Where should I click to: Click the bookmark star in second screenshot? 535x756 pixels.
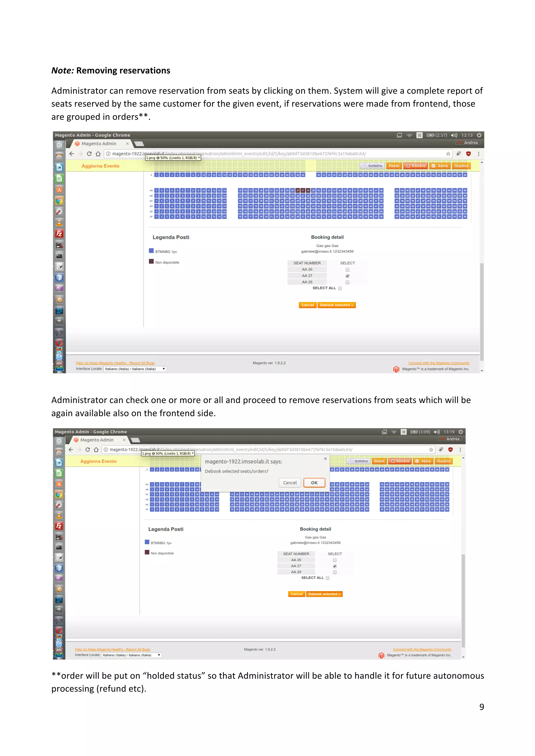431,450
